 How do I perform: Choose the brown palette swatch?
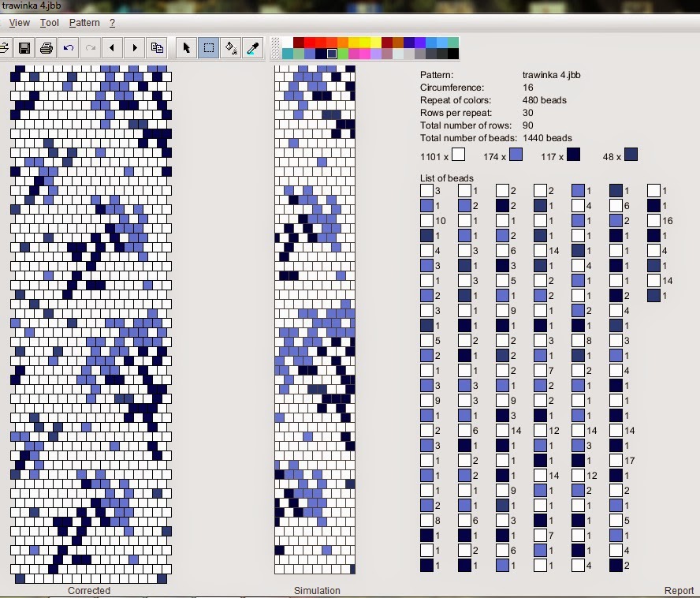tap(398, 43)
